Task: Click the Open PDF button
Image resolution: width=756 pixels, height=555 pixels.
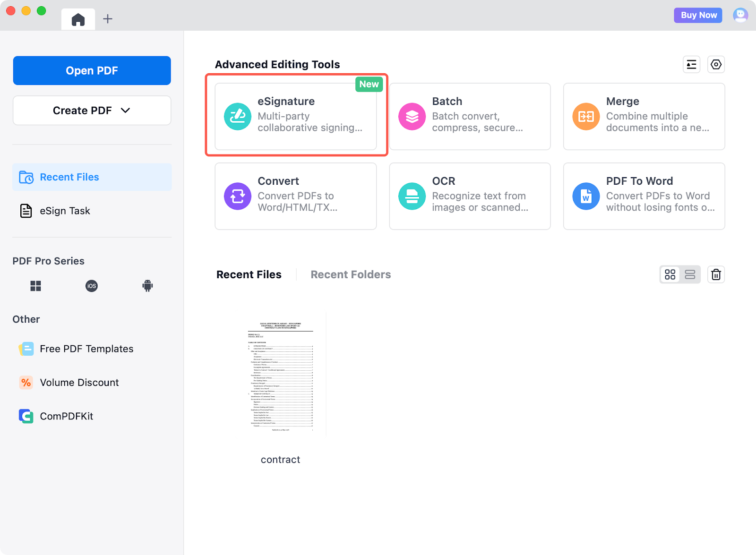Action: (x=92, y=70)
